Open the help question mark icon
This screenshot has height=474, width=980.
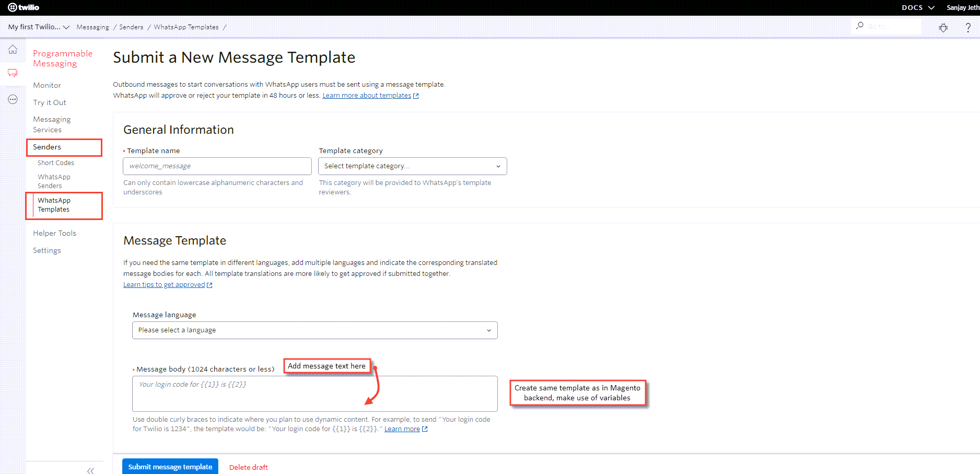968,28
